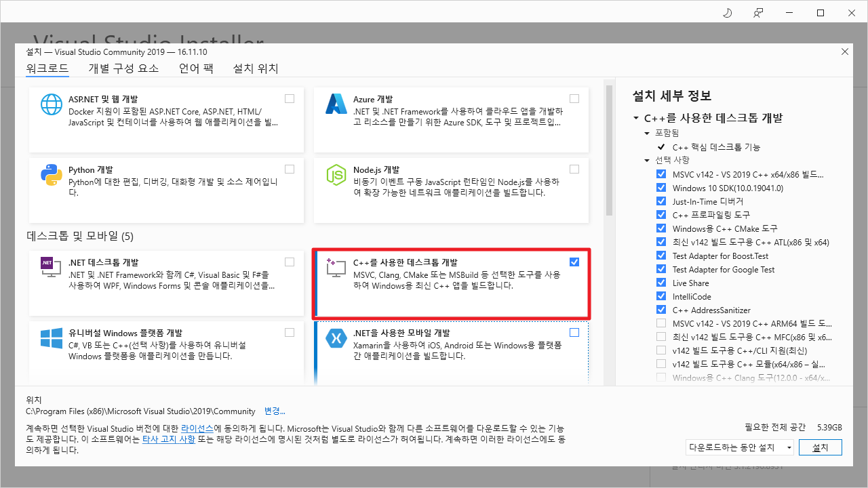This screenshot has height=488, width=868.
Task: Check v142 C++/CLI 지원 option
Action: (x=661, y=350)
